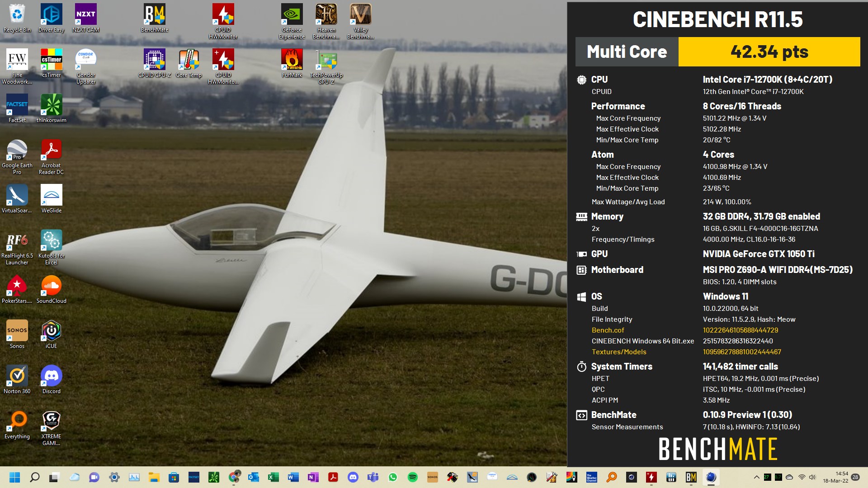Image resolution: width=868 pixels, height=488 pixels.
Task: Open Microsoft Teams from the taskbar
Action: click(373, 477)
